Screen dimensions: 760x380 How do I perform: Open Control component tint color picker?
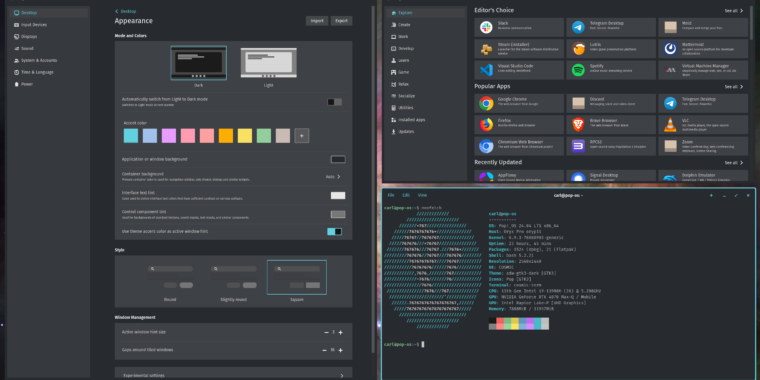[x=338, y=214]
